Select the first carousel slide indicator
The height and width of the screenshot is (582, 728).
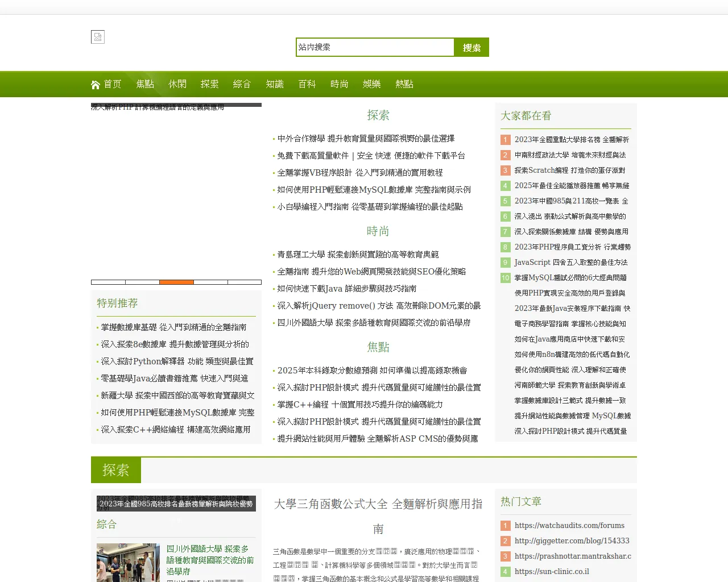click(x=108, y=282)
